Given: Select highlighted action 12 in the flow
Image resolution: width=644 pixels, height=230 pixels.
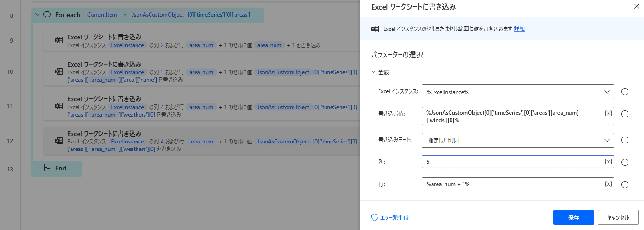Looking at the screenshot, I should tap(202, 141).
